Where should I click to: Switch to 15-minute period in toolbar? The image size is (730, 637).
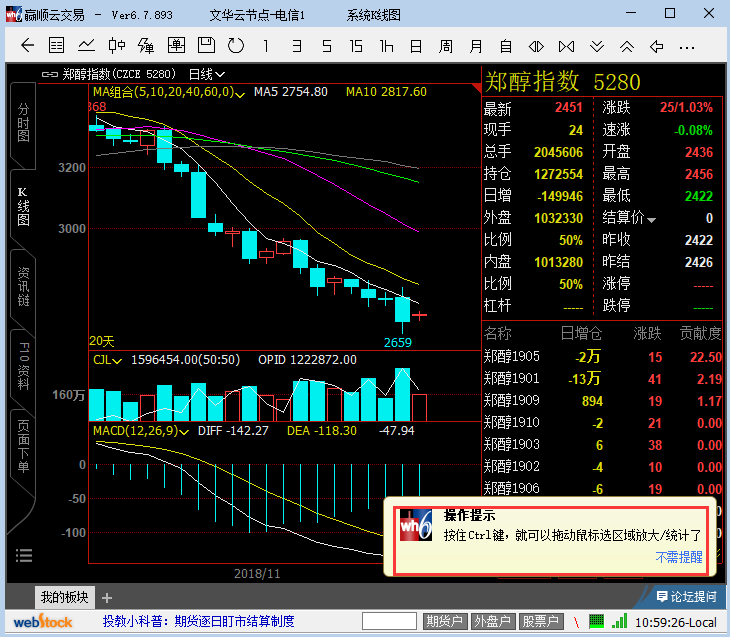tap(356, 46)
